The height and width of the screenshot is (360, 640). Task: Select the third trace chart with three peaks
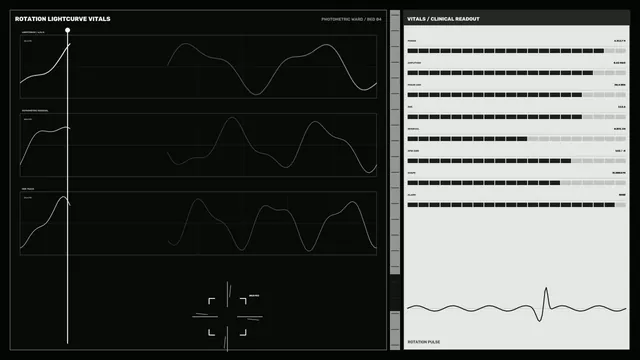coord(198,223)
